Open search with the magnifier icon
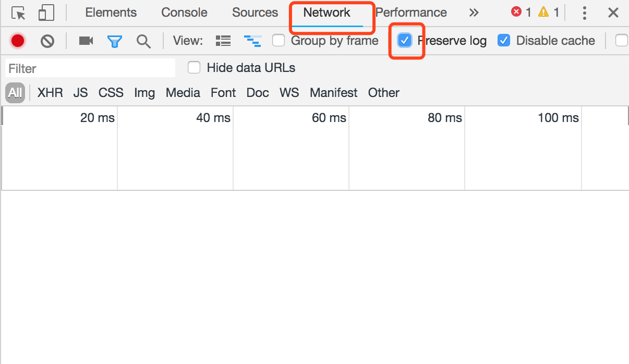 pos(143,41)
